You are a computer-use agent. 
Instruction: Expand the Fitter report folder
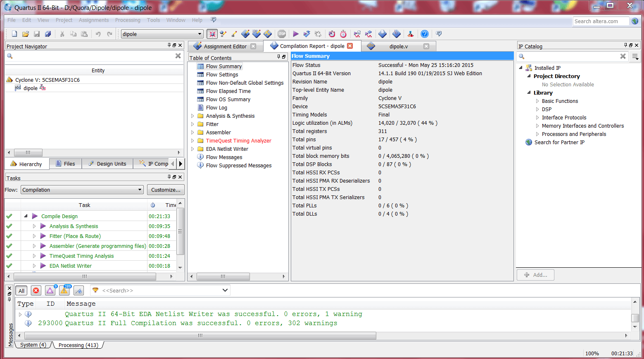tap(192, 124)
